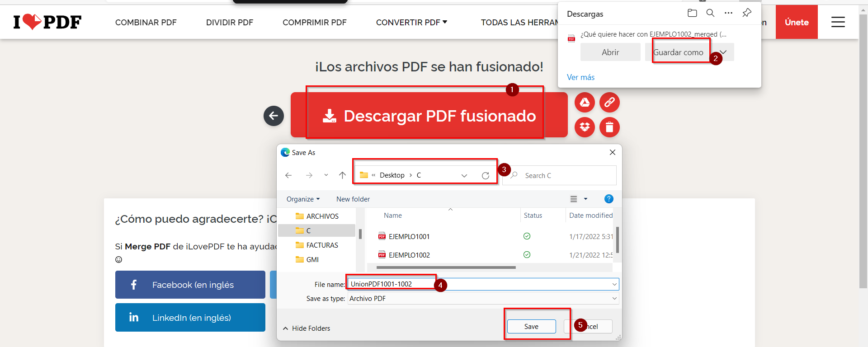868x347 pixels.
Task: Open COMPRIMIR PDF menu item
Action: pyautogui.click(x=315, y=22)
